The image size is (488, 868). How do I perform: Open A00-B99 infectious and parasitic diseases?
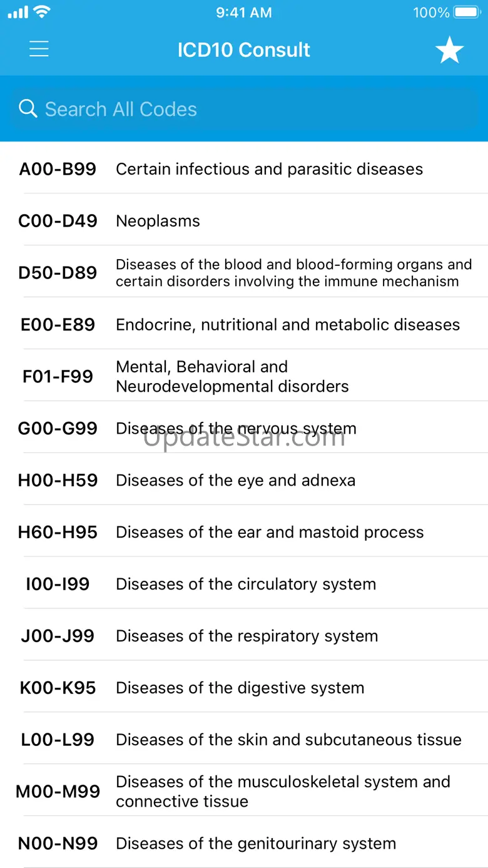(244, 169)
